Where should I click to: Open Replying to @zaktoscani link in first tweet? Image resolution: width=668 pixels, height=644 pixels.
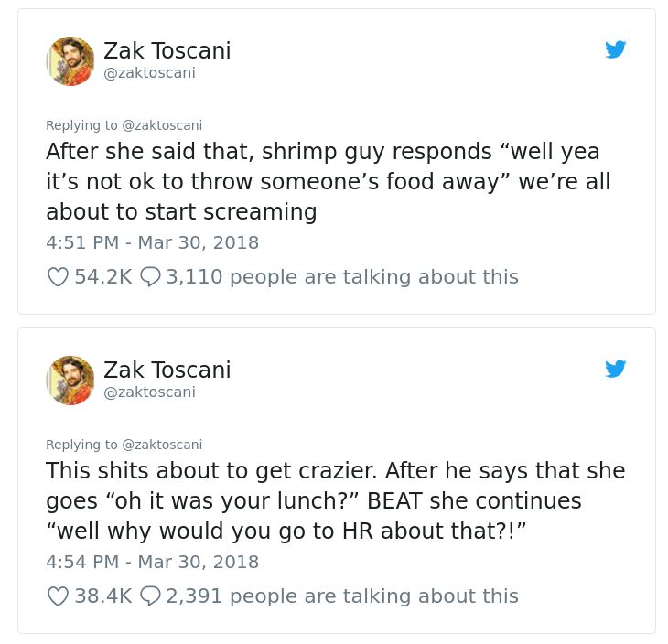[124, 125]
